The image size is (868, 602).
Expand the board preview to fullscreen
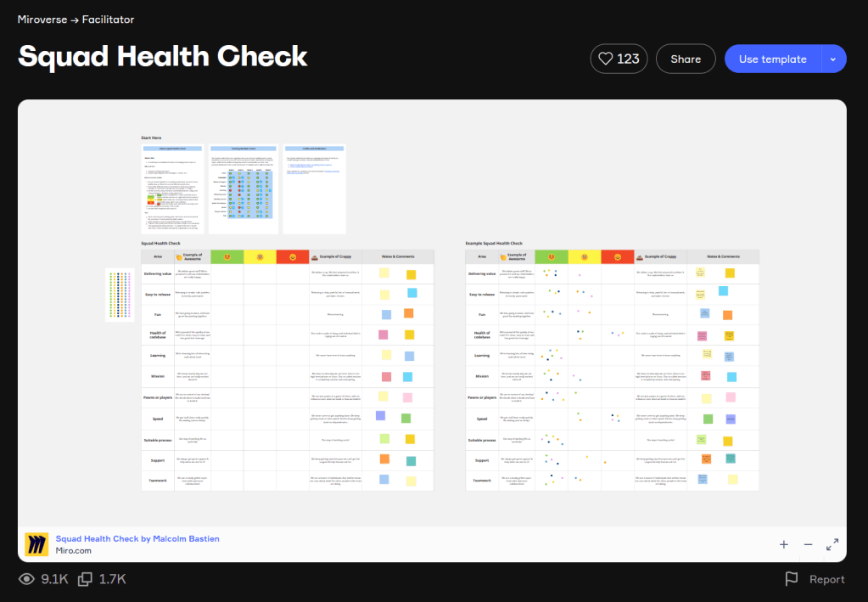832,544
